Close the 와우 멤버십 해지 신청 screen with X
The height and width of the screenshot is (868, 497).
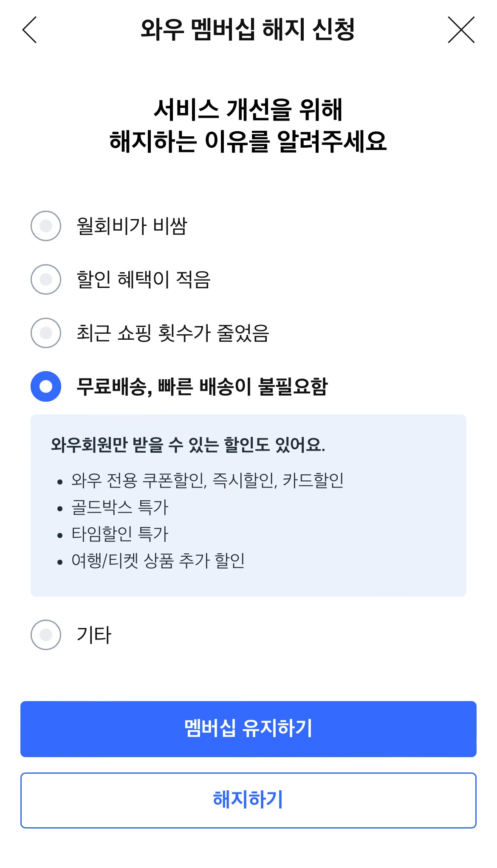(461, 30)
